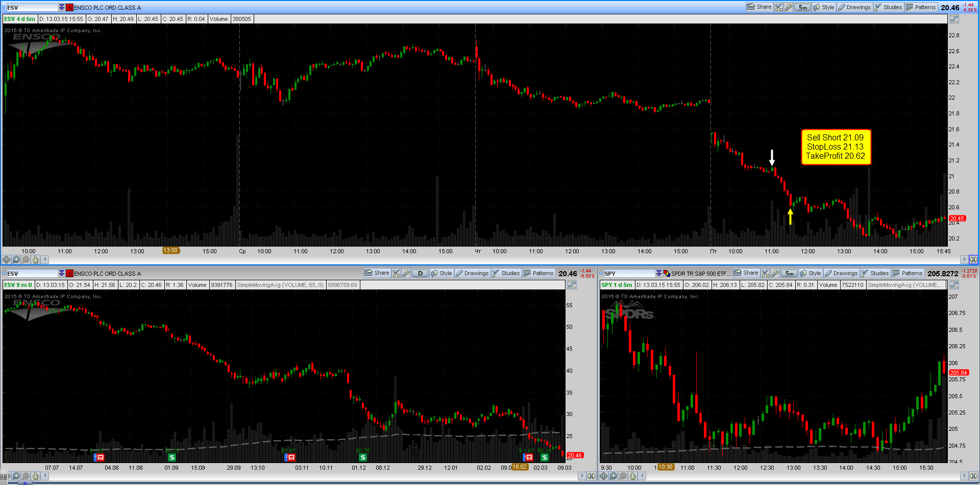Open settings wrench in daily ESV chart

pyautogui.click(x=406, y=273)
